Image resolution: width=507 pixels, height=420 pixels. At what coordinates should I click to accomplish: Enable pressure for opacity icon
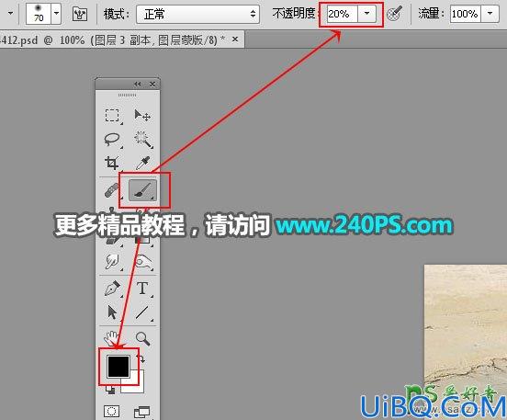[x=394, y=13]
